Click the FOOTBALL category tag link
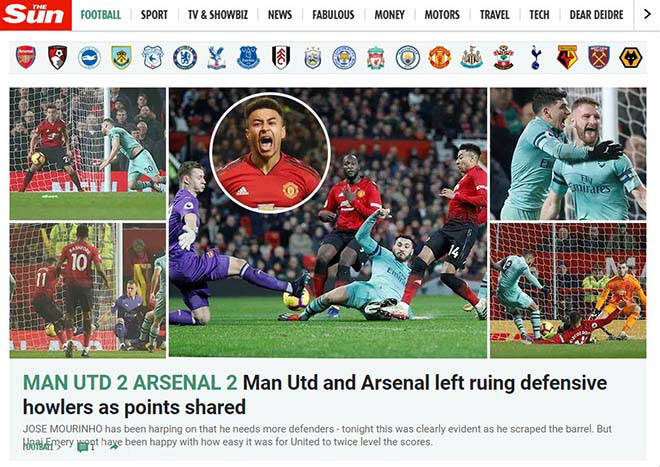660x467 pixels. click(38, 447)
